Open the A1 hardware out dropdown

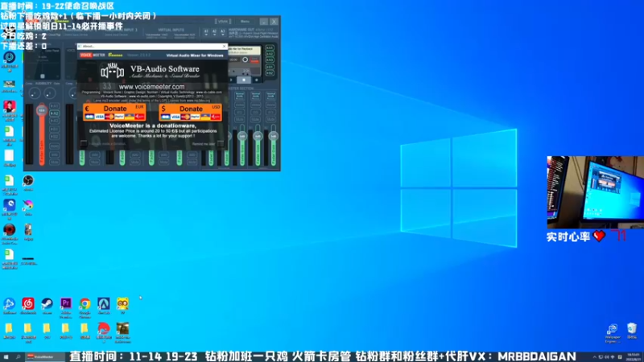pyautogui.click(x=206, y=32)
